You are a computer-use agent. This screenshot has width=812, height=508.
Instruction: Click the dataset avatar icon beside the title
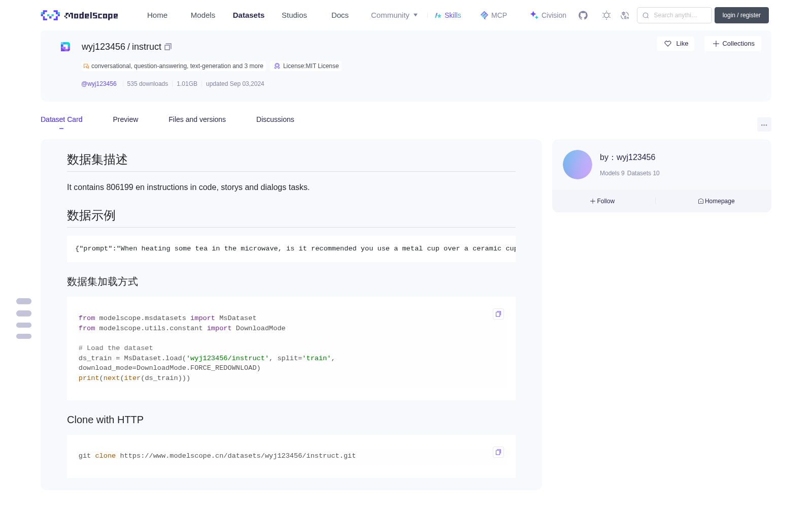pyautogui.click(x=65, y=47)
